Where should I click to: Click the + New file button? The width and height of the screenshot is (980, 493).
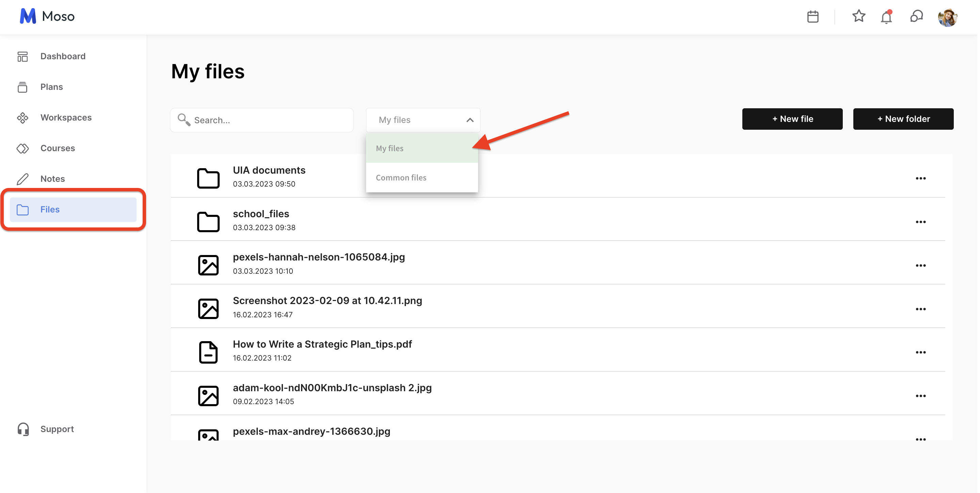(x=792, y=119)
